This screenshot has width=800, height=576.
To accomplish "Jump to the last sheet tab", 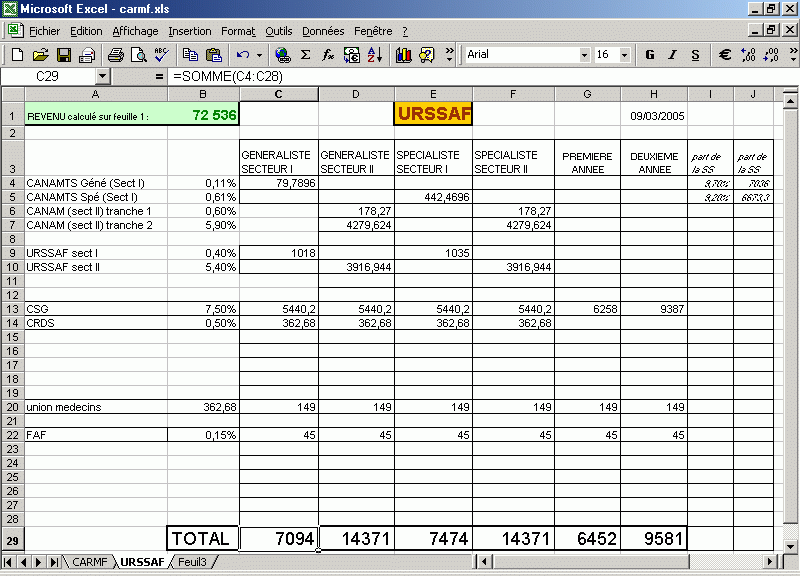I will [53, 562].
